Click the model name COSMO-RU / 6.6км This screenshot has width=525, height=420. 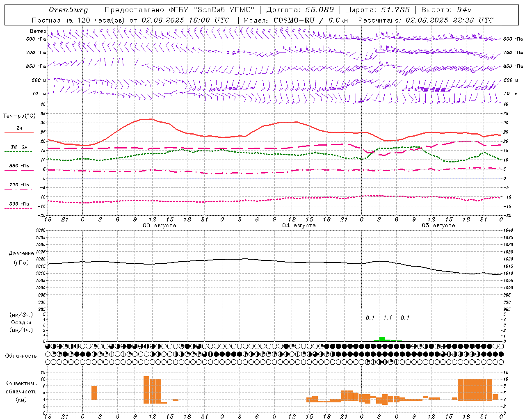click(311, 20)
